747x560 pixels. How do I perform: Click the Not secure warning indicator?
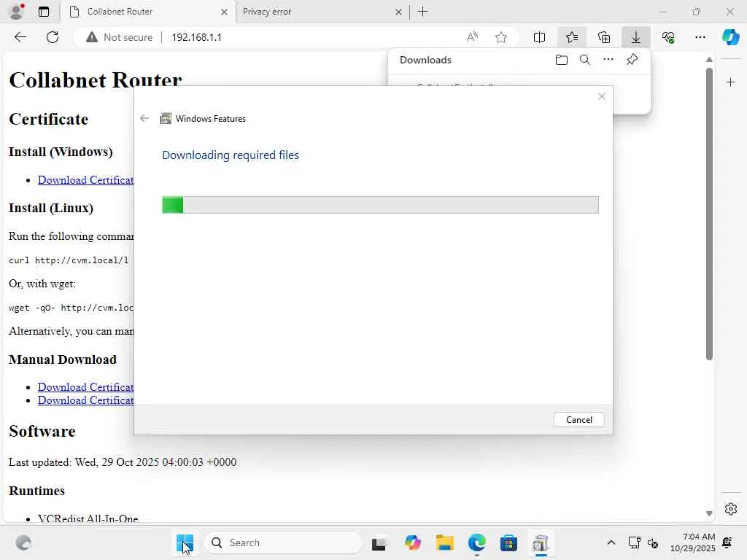tap(119, 37)
